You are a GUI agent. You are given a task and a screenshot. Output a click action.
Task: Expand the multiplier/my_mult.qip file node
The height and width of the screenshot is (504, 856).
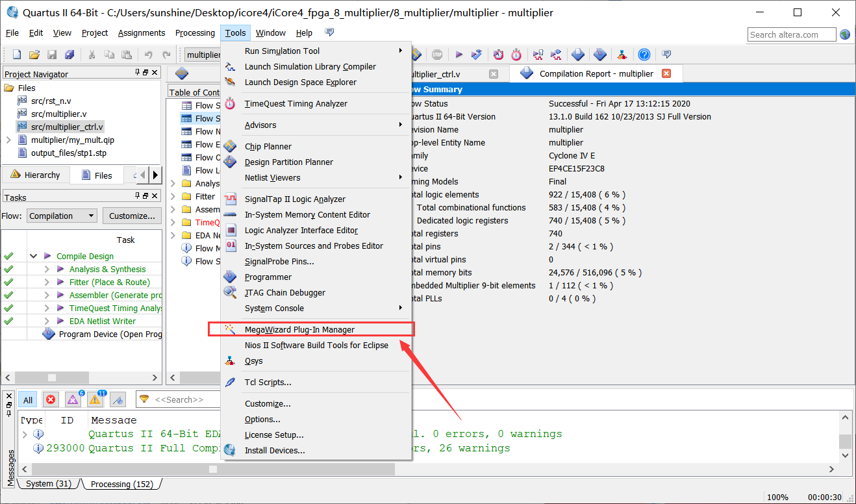click(x=8, y=140)
